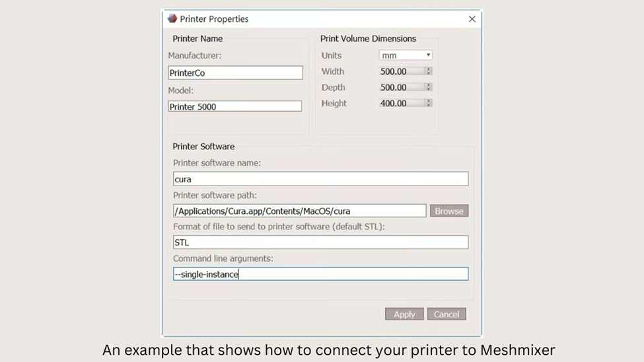The image size is (644, 362).
Task: Click the Command line arguments field
Action: 321,274
